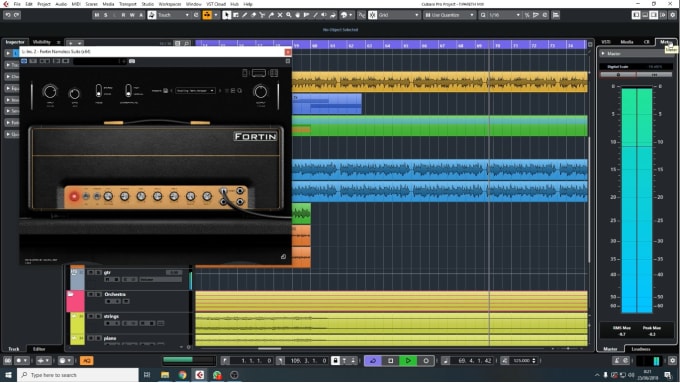Image resolution: width=680 pixels, height=383 pixels.
Task: Select the Range Selection tool
Action: [x=236, y=15]
